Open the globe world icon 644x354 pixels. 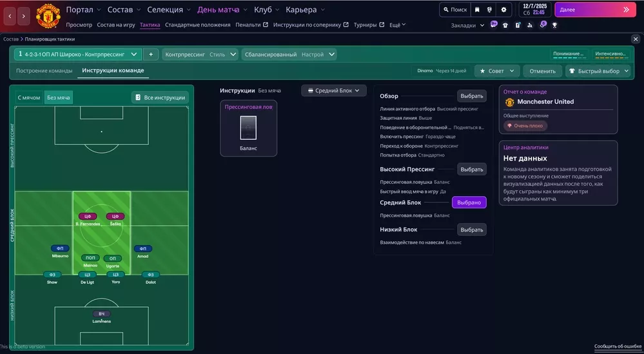click(x=489, y=10)
